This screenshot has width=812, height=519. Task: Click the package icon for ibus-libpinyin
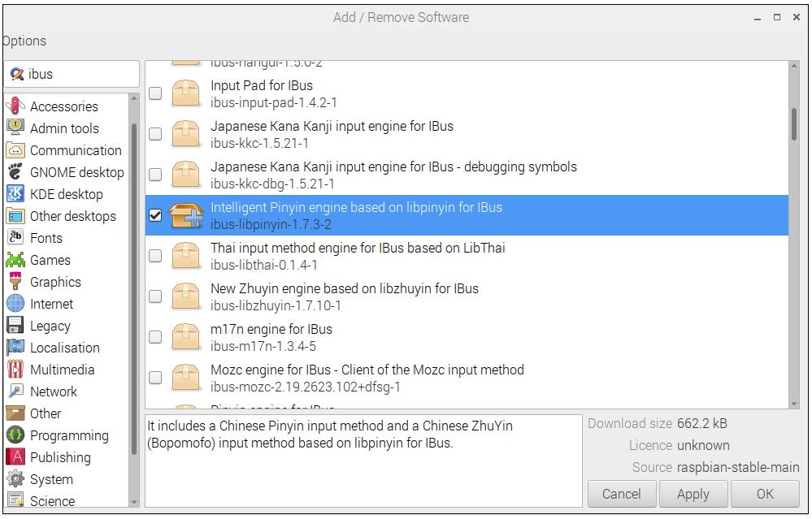[185, 215]
